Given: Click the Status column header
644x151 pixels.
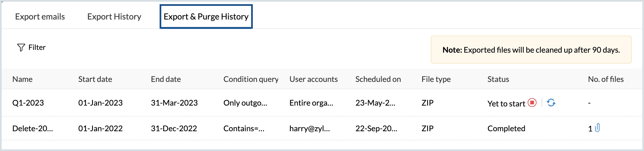Looking at the screenshot, I should coord(498,79).
